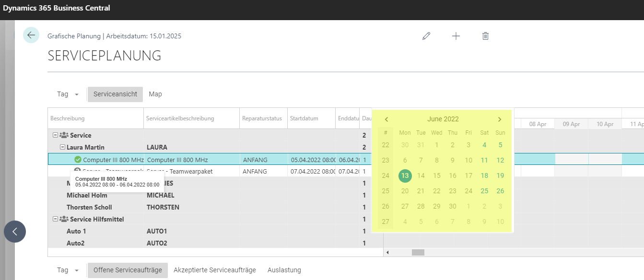Go to previous month in calendar
This screenshot has width=644, height=280.
click(x=386, y=119)
